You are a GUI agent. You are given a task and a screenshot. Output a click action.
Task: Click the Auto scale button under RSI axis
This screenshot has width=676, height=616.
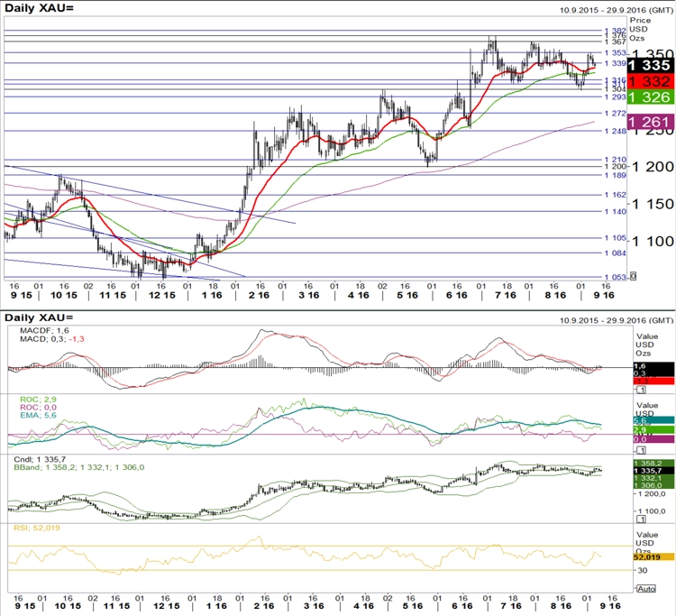(646, 588)
